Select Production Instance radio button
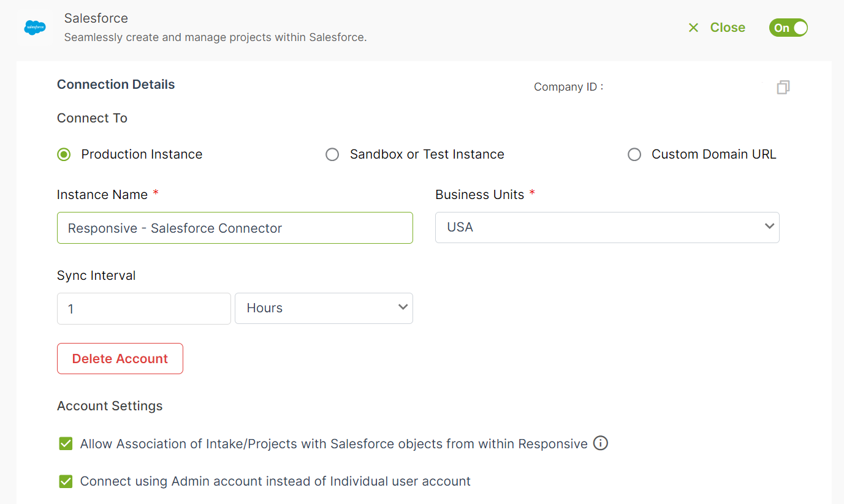 pos(64,154)
